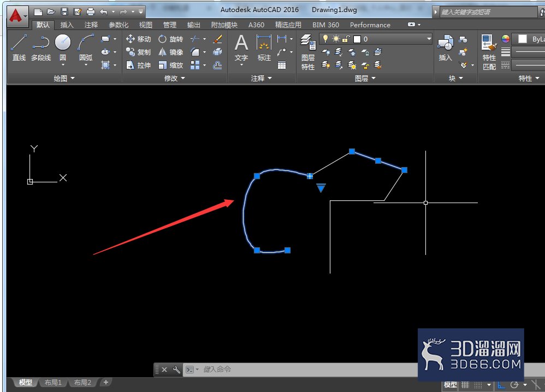Click the Match Properties (特性匹配) icon
The height and width of the screenshot is (392, 545).
489,52
